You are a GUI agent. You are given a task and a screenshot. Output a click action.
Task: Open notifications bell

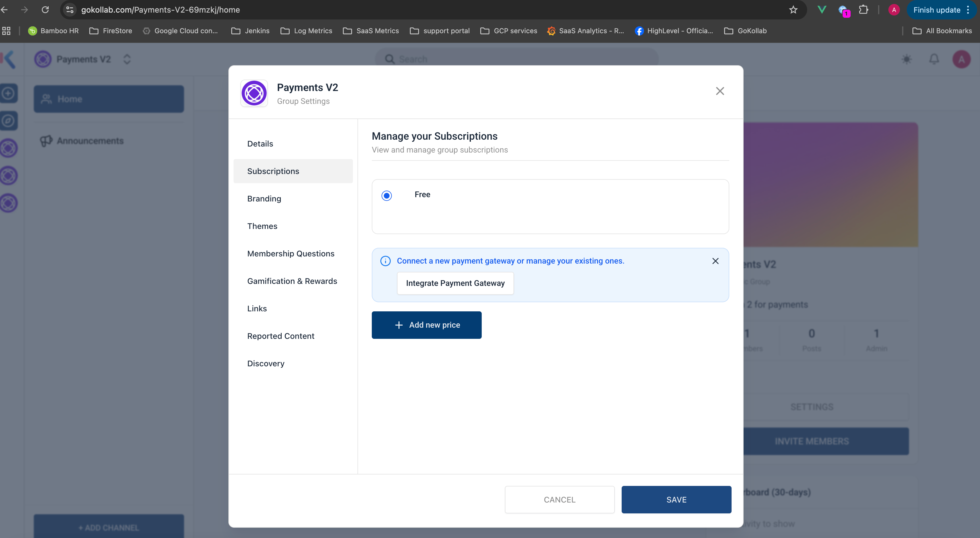934,59
